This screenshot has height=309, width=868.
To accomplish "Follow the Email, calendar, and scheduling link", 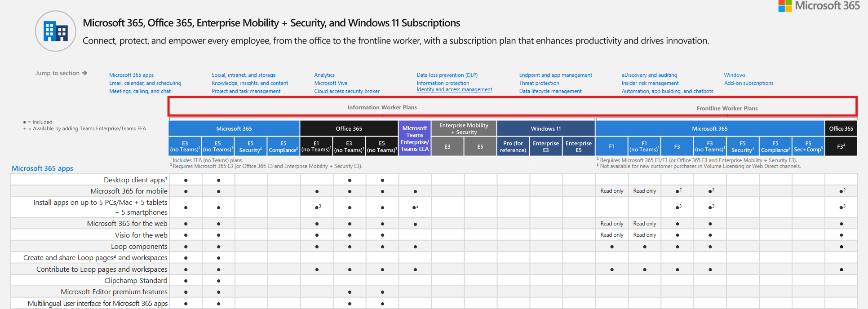I will click(x=145, y=83).
